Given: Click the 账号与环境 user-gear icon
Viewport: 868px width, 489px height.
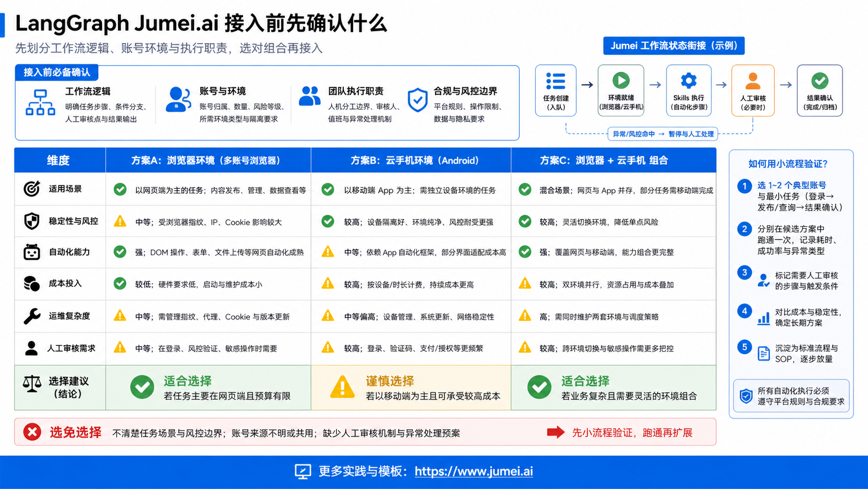Looking at the screenshot, I should coord(178,99).
